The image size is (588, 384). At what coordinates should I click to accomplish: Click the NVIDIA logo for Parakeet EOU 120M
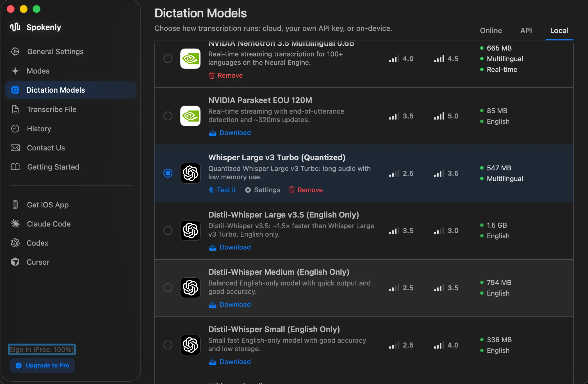[x=190, y=116]
